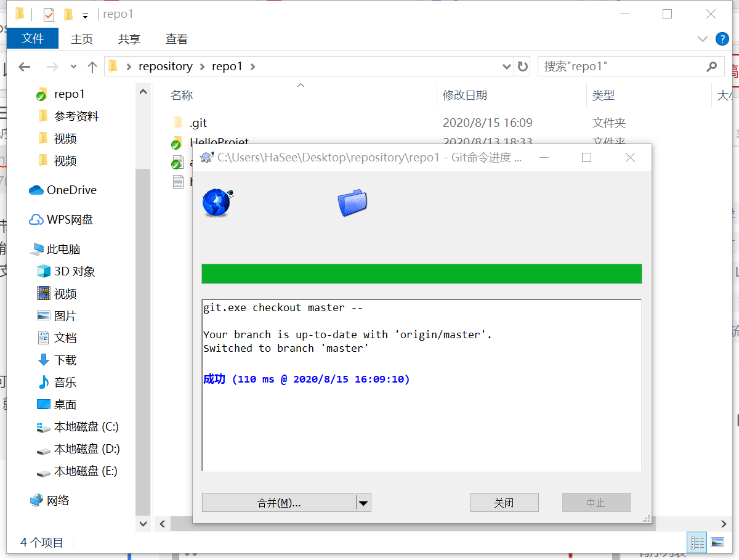Image resolution: width=739 pixels, height=560 pixels.
Task: Click the globe animation icon in dialog
Action: (x=217, y=202)
